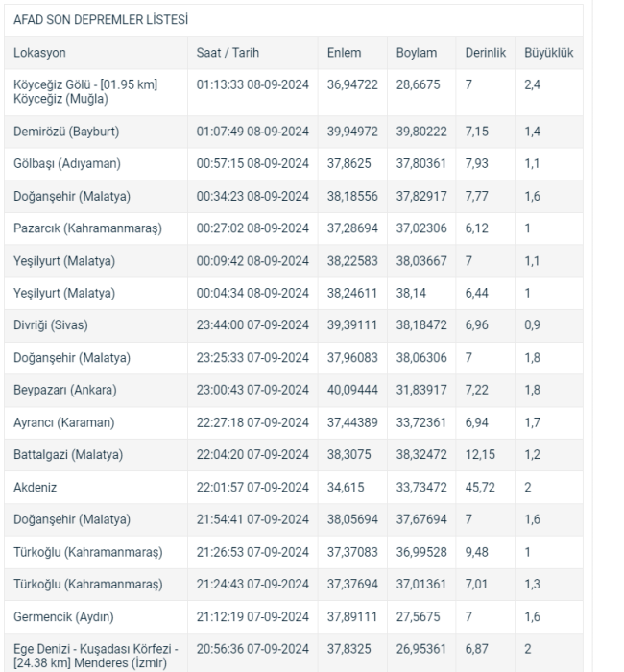The width and height of the screenshot is (624, 672).
Task: Click the timestamp 00:09:42 08-09-2024
Action: click(x=252, y=260)
